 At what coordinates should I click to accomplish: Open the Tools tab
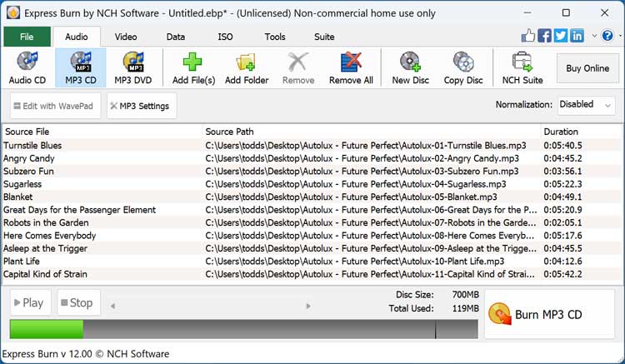click(x=275, y=37)
